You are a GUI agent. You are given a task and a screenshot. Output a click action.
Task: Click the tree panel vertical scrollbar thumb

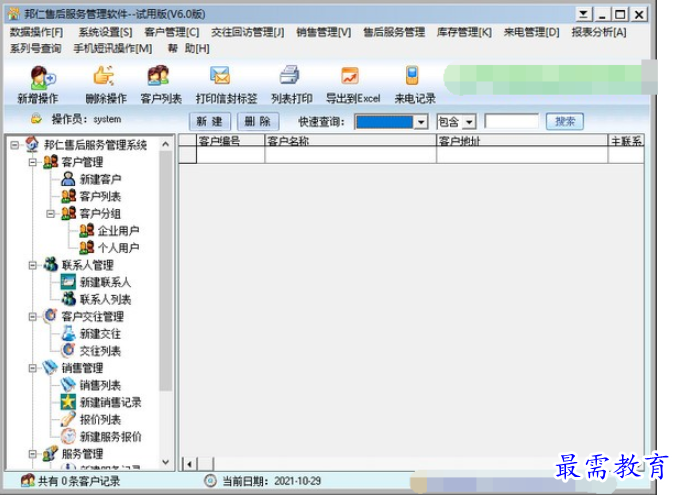(165, 271)
